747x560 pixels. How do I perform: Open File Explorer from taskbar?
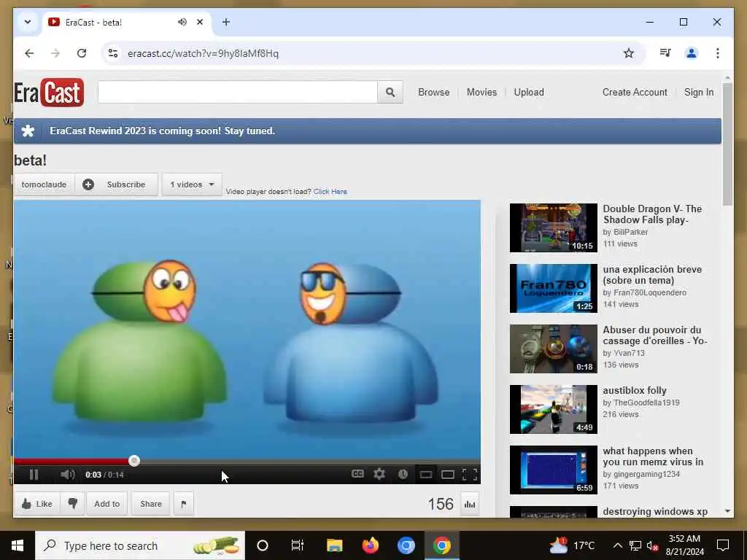coord(334,545)
